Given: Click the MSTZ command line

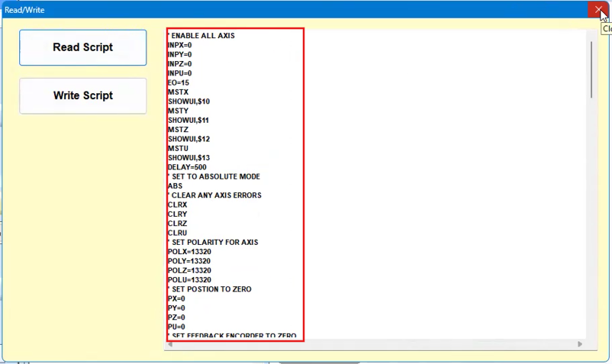Looking at the screenshot, I should [x=178, y=130].
